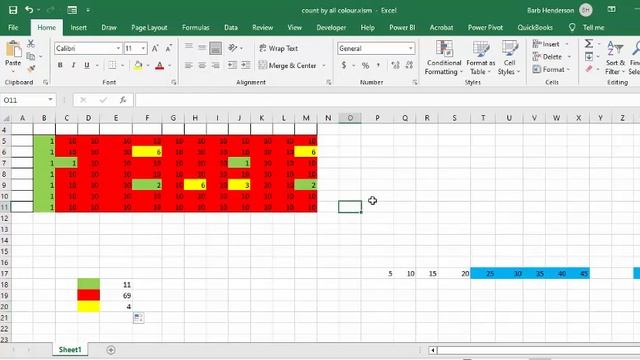Undo the last action
Screen dimensions: 640x360
click(x=29, y=10)
